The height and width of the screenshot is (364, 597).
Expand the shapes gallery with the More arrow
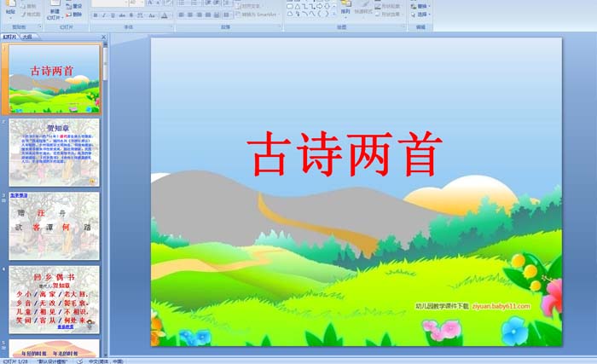334,14
